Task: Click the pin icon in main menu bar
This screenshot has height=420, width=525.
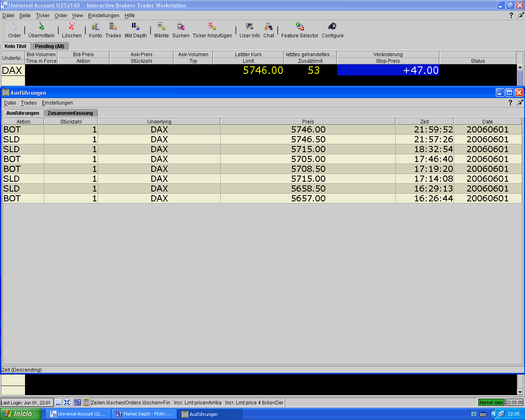Action: 520,15
